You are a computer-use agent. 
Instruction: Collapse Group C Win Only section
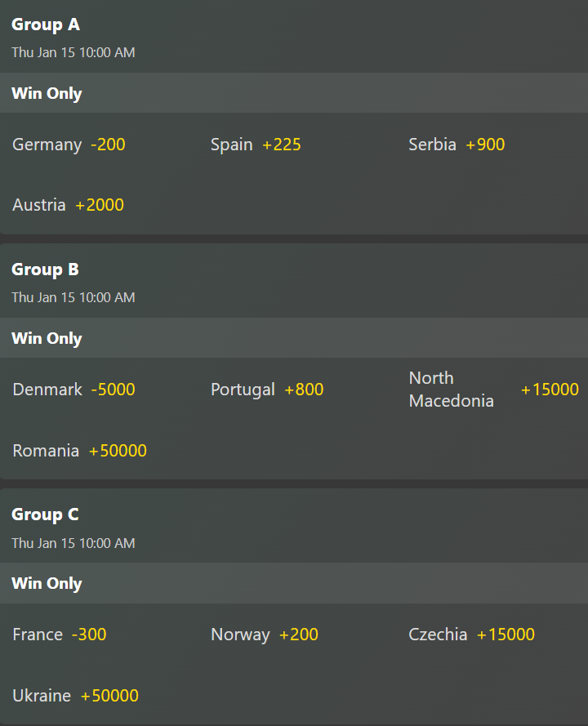[47, 583]
